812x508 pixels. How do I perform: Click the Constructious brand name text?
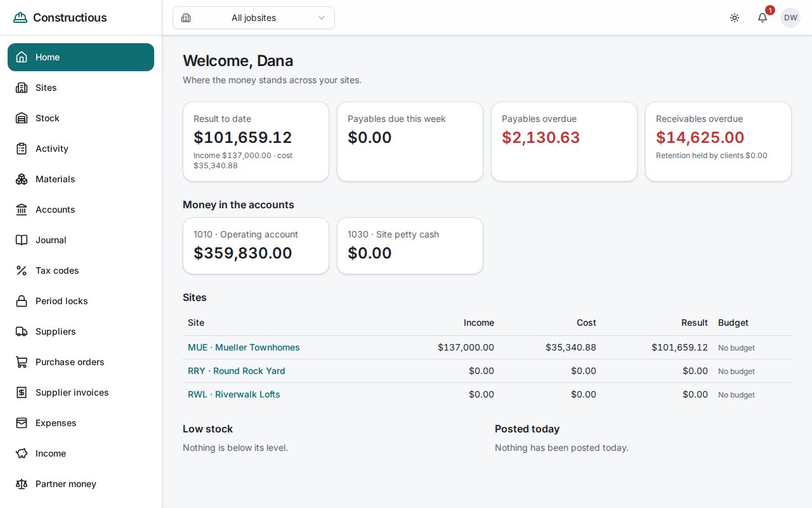click(70, 18)
